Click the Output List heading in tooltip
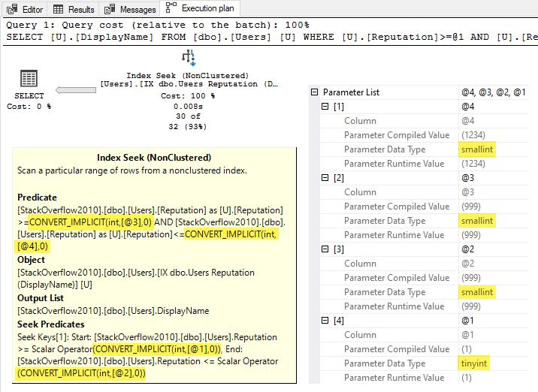538x392 pixels. pos(41,297)
